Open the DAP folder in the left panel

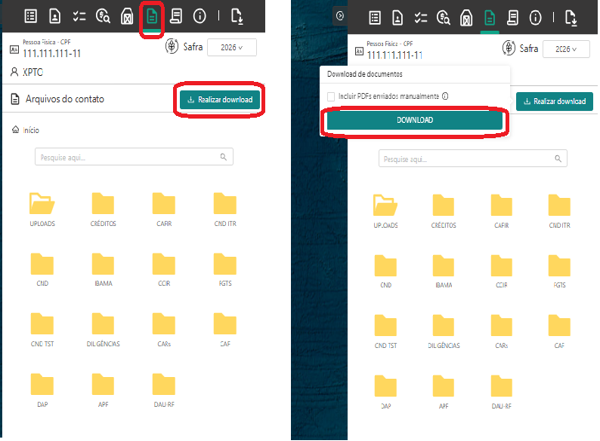point(42,390)
